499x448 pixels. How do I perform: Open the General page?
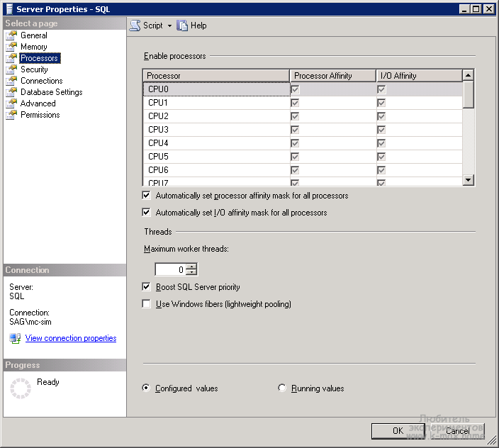tap(34, 35)
